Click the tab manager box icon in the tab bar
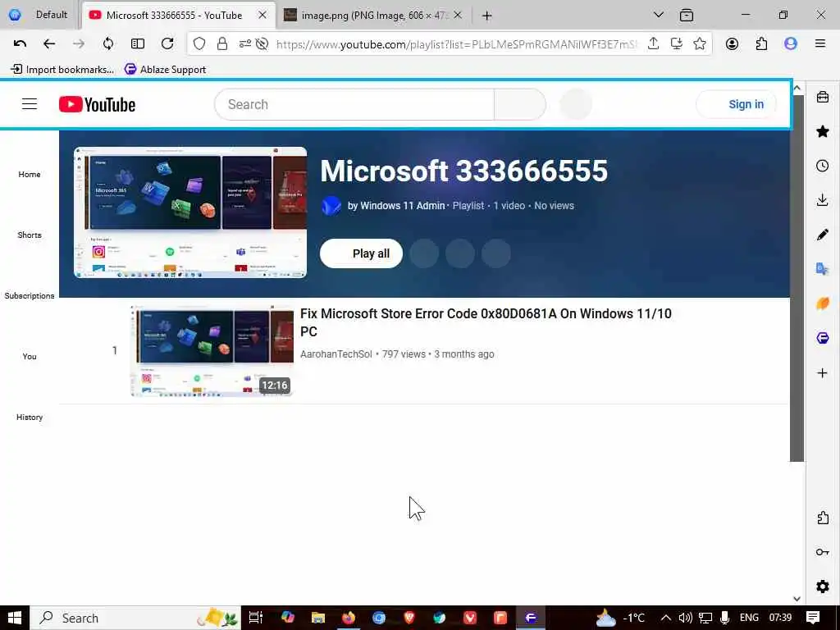The width and height of the screenshot is (840, 630). [x=687, y=15]
